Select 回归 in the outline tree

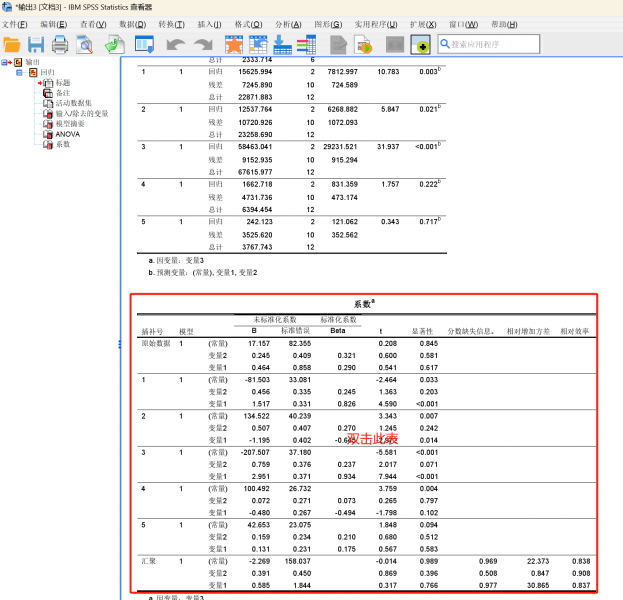click(48, 72)
